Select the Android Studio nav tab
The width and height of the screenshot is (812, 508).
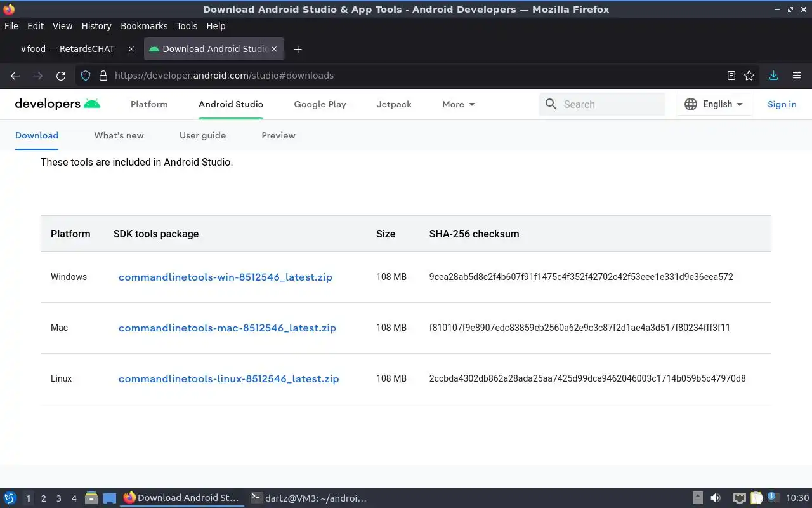pyautogui.click(x=231, y=104)
